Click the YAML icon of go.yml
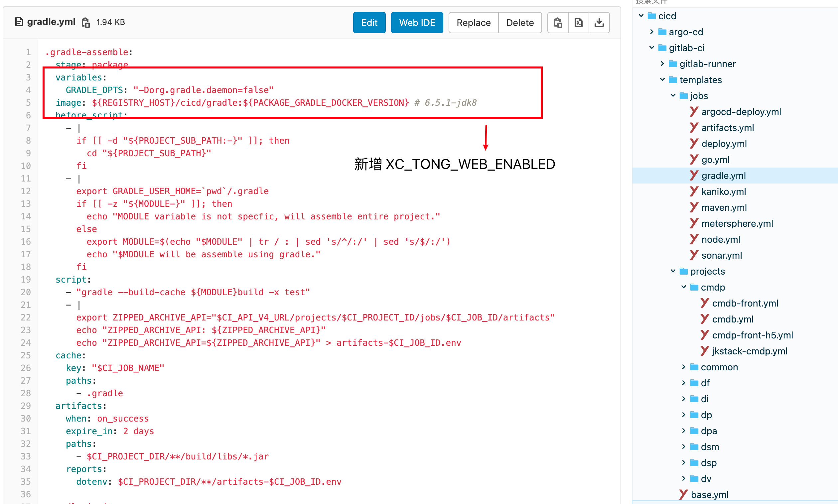The width and height of the screenshot is (838, 504). pos(694,159)
